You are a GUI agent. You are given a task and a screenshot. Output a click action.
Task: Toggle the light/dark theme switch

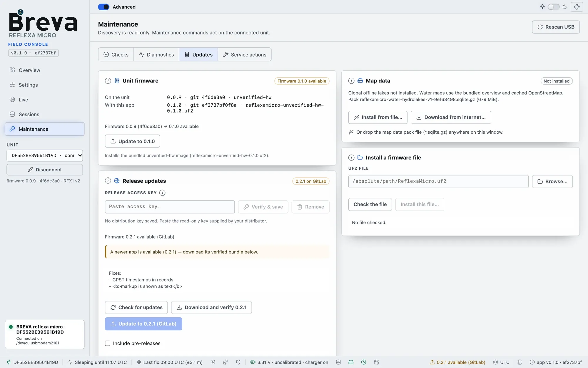tap(553, 7)
